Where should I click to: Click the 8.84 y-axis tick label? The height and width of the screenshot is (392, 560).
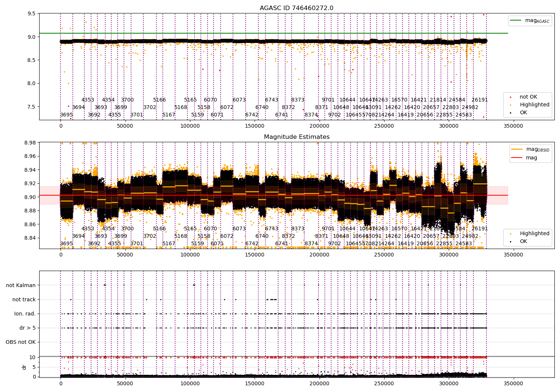[x=30, y=238]
